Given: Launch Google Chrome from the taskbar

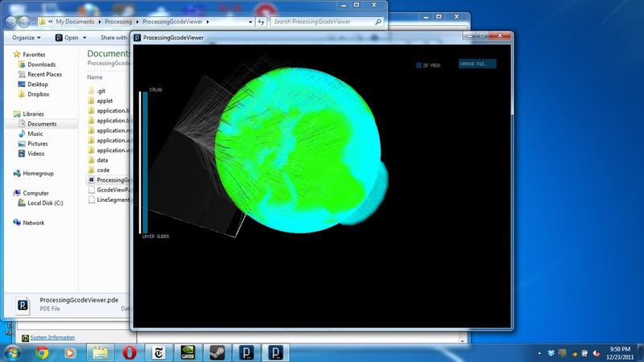Looking at the screenshot, I should 42,353.
